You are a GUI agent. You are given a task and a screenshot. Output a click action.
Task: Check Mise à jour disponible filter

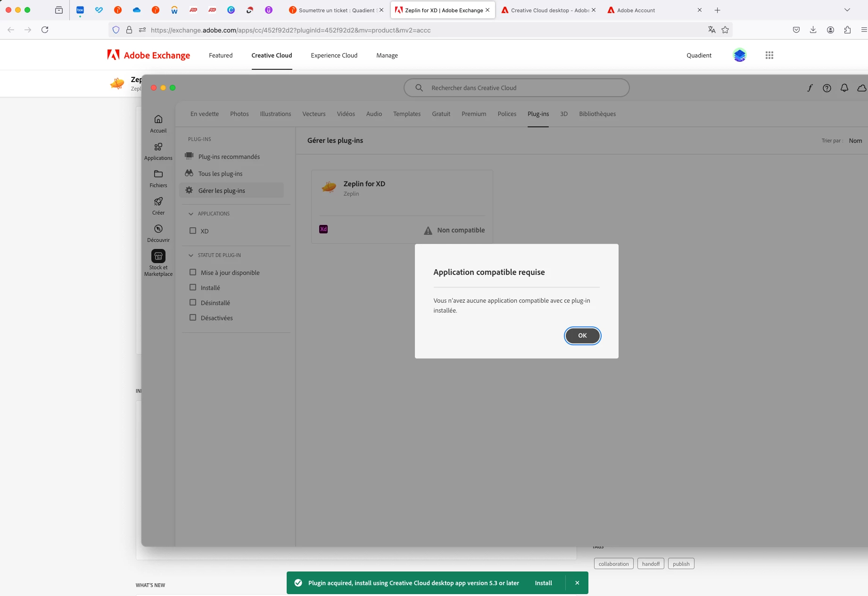tap(193, 272)
